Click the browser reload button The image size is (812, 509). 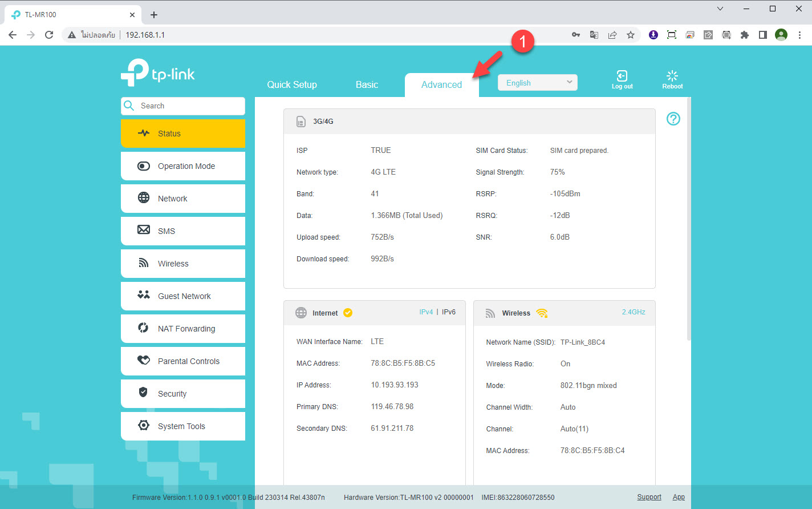tap(49, 35)
